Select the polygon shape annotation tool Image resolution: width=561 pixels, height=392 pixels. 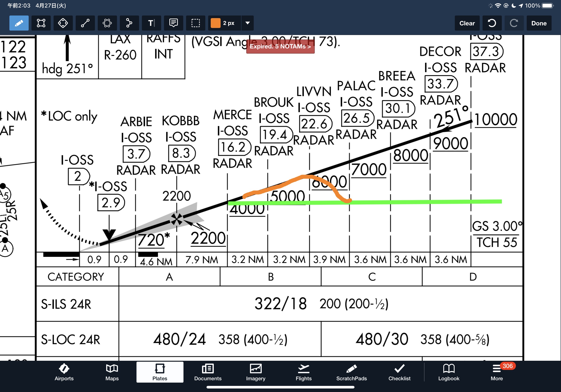(107, 23)
